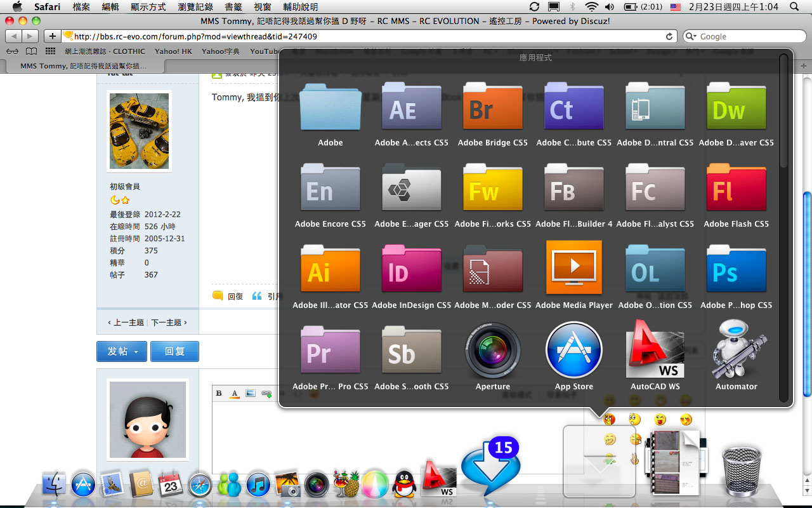Reload page using address bar button
Screen dimensions: 812x508
point(669,36)
